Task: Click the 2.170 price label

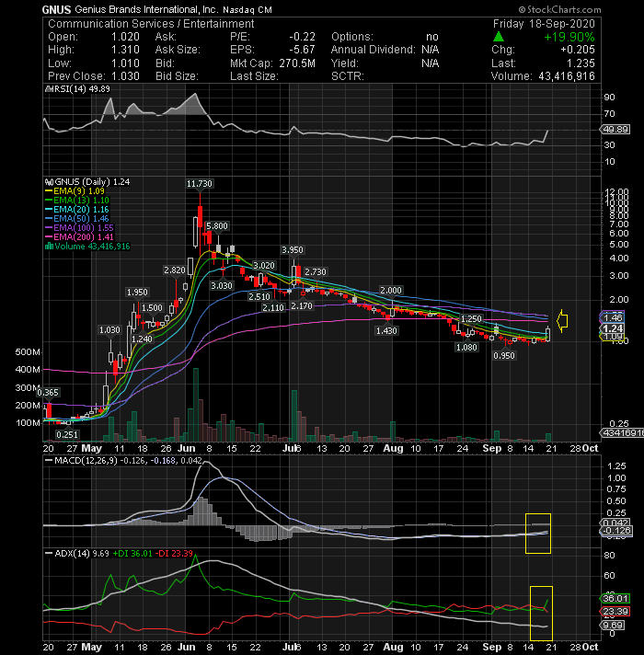Action: click(302, 306)
